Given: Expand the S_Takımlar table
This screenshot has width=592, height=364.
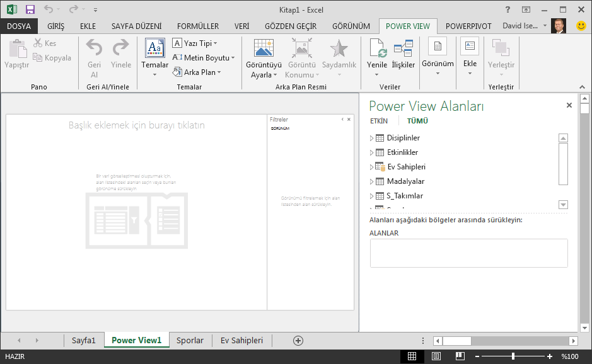Looking at the screenshot, I should 371,196.
